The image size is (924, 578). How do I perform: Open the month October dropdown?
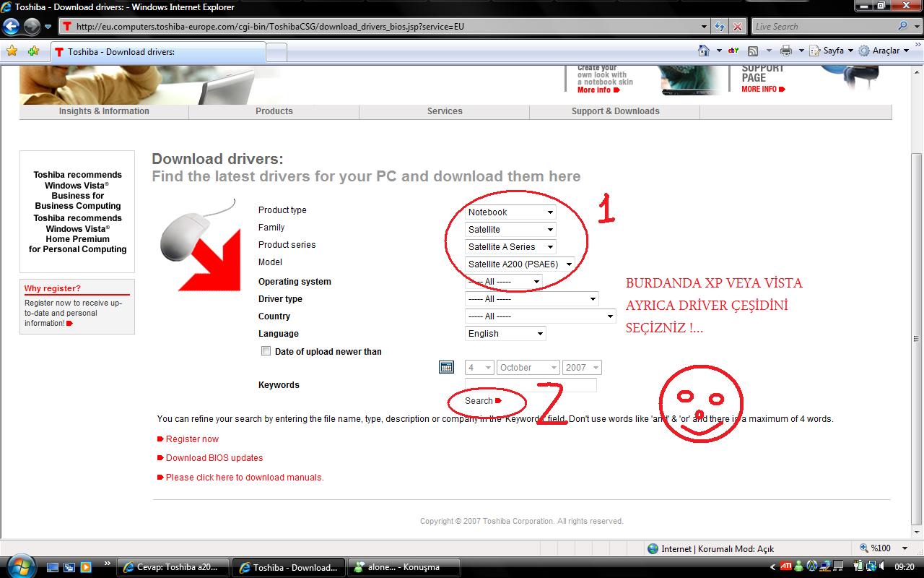tap(528, 367)
